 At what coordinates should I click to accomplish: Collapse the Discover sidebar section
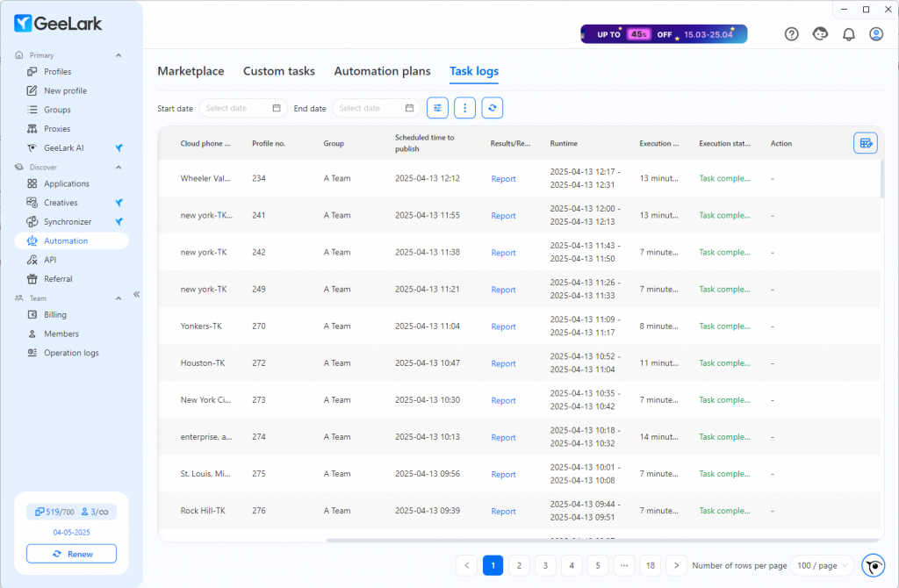119,168
